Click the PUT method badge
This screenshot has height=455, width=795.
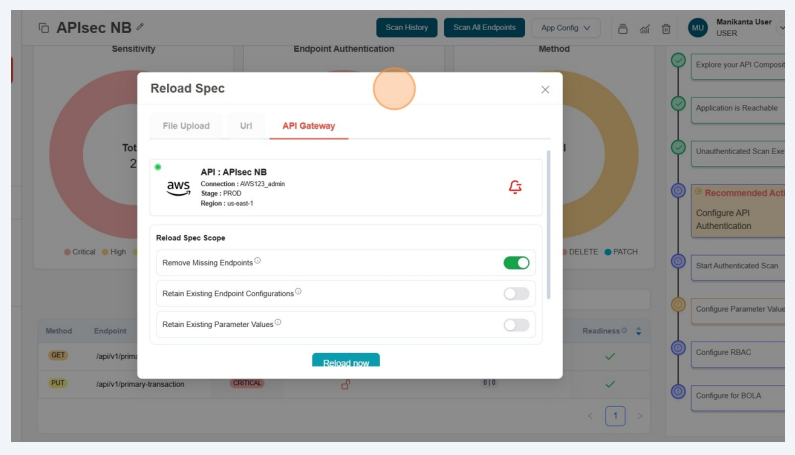coord(58,383)
